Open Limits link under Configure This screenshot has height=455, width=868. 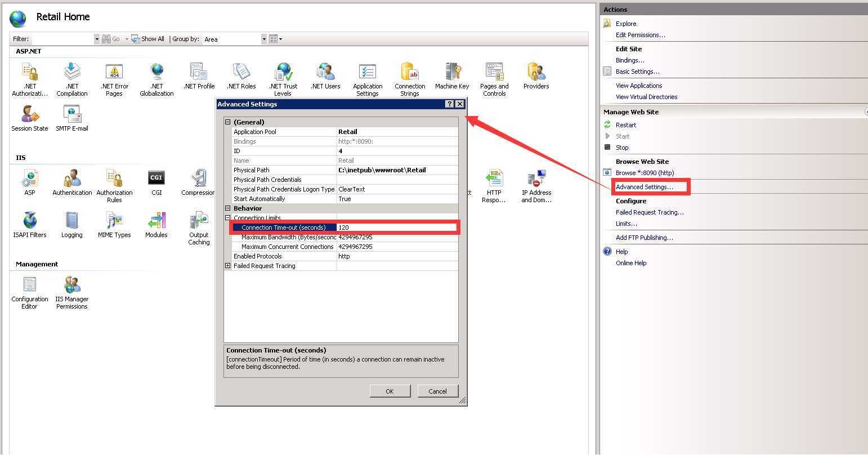[627, 224]
